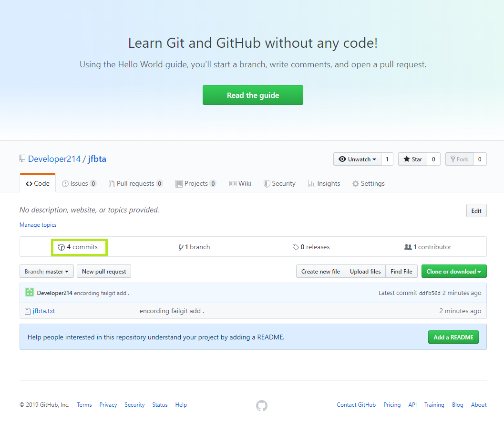Click the Developer214 avatar identicon
This screenshot has width=504, height=422.
[30, 292]
